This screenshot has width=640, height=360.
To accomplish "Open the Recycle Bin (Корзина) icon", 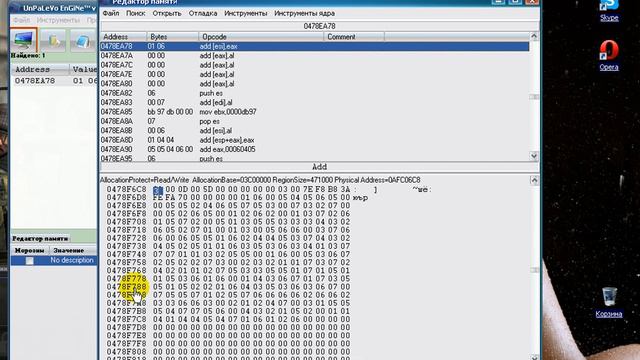I will [609, 302].
